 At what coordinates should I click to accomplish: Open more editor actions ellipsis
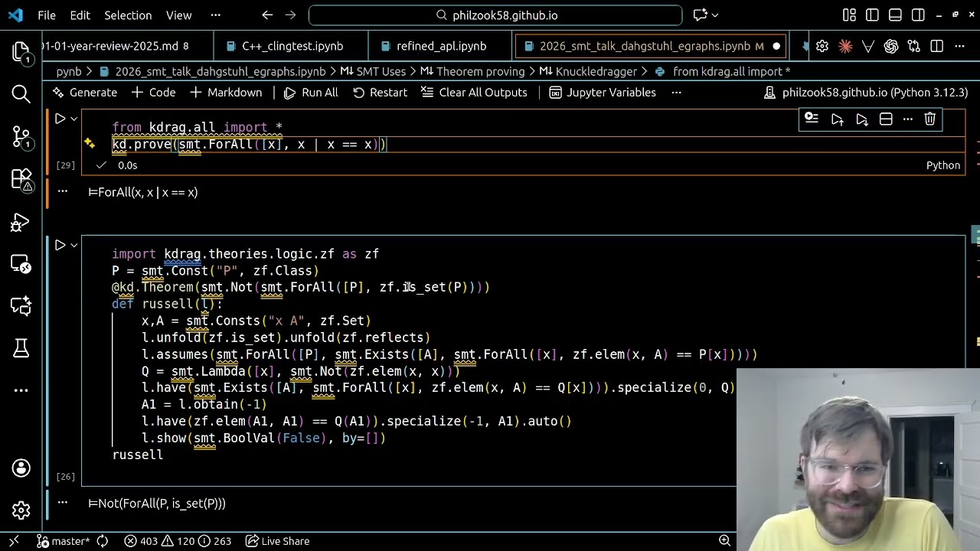(x=960, y=46)
